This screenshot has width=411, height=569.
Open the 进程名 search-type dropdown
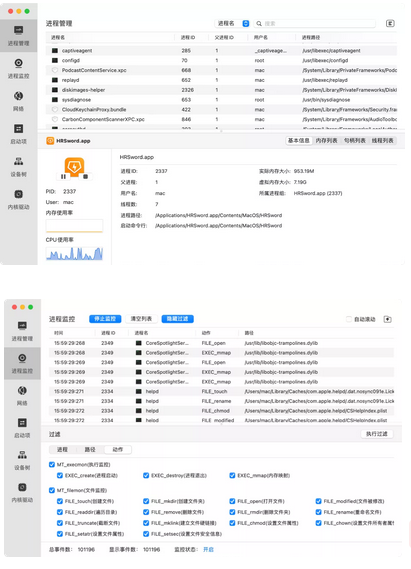pyautogui.click(x=232, y=24)
